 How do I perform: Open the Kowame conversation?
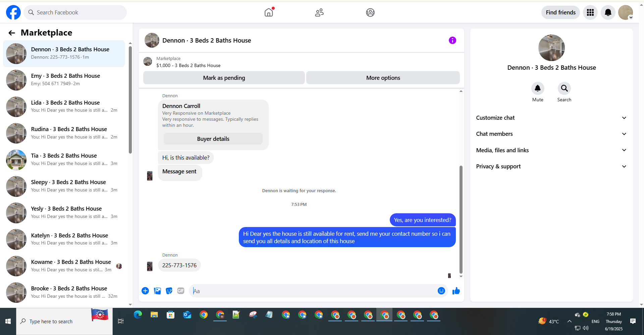coord(64,266)
